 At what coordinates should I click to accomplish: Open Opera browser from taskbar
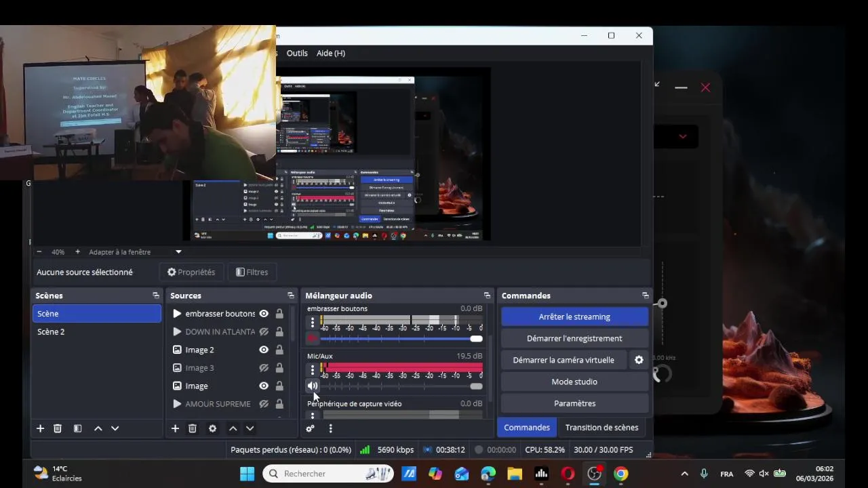point(568,474)
